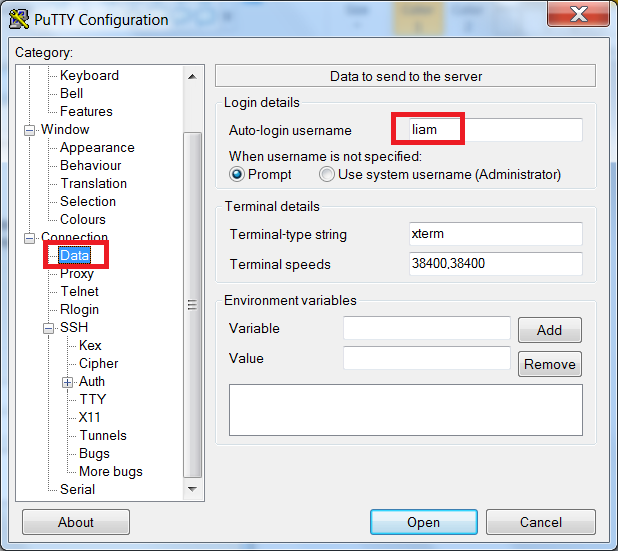Collapse the Window tree category
This screenshot has width=618, height=551.
[x=29, y=130]
